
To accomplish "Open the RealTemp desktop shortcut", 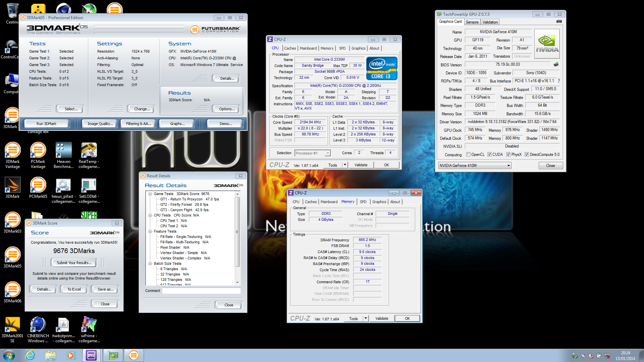I will click(x=89, y=155).
